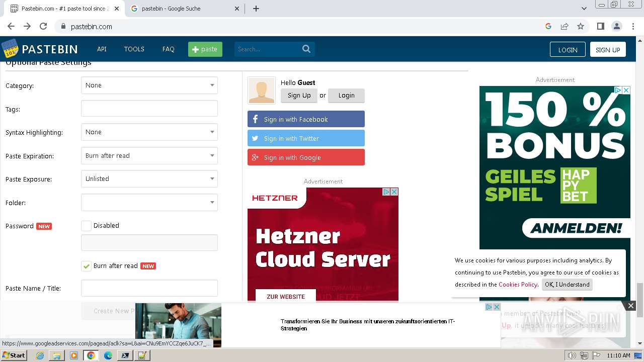Viewport: 644px width, 362px height.
Task: Open the FAQ menu item
Action: [169, 49]
